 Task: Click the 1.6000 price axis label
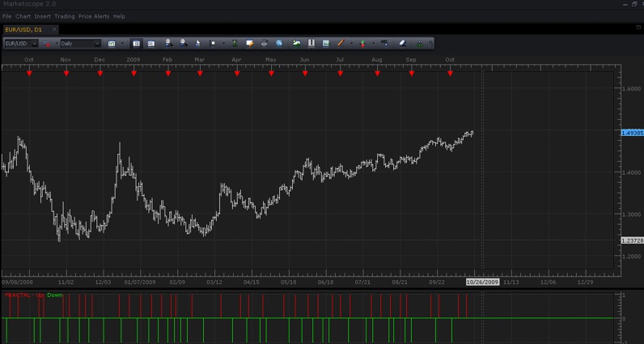pyautogui.click(x=631, y=88)
